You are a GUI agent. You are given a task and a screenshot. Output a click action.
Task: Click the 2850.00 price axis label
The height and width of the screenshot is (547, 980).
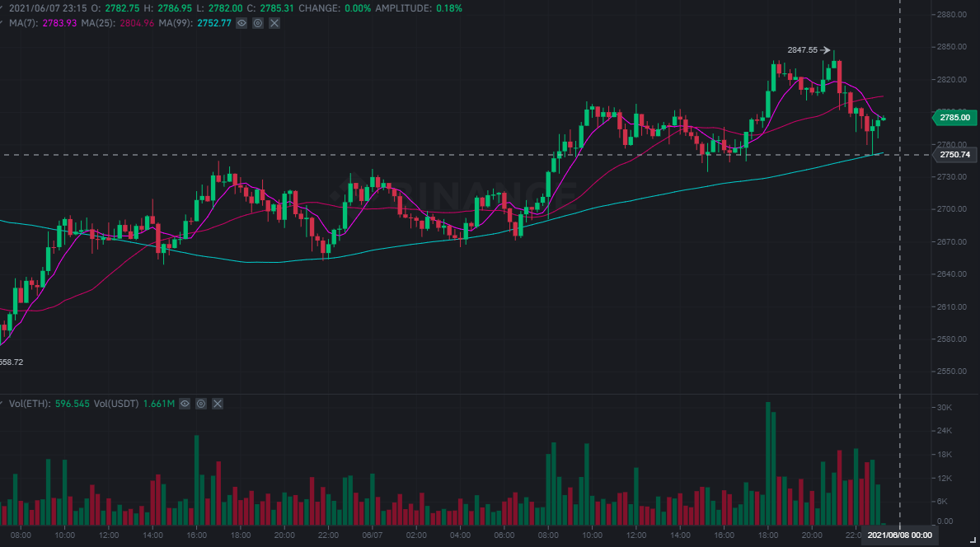click(952, 47)
